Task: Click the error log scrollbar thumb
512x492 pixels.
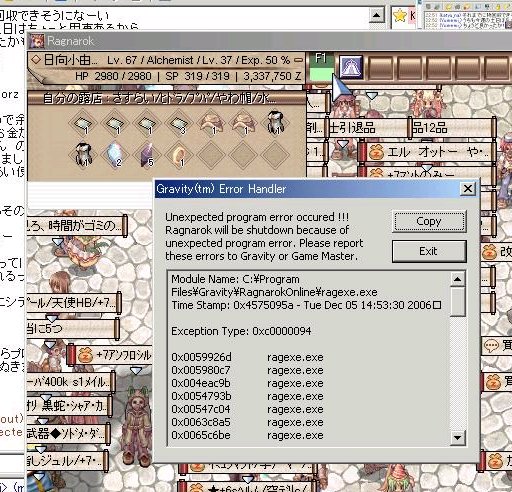Action: (x=457, y=301)
